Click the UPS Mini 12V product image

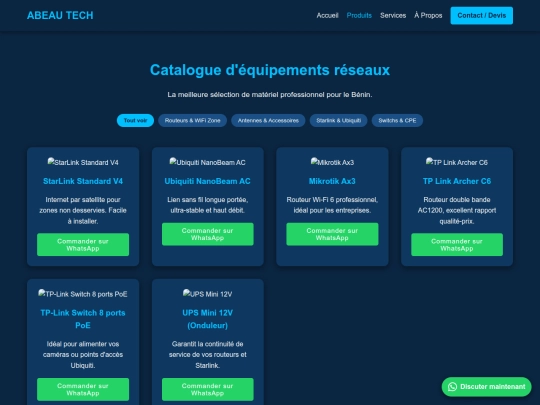(208, 294)
